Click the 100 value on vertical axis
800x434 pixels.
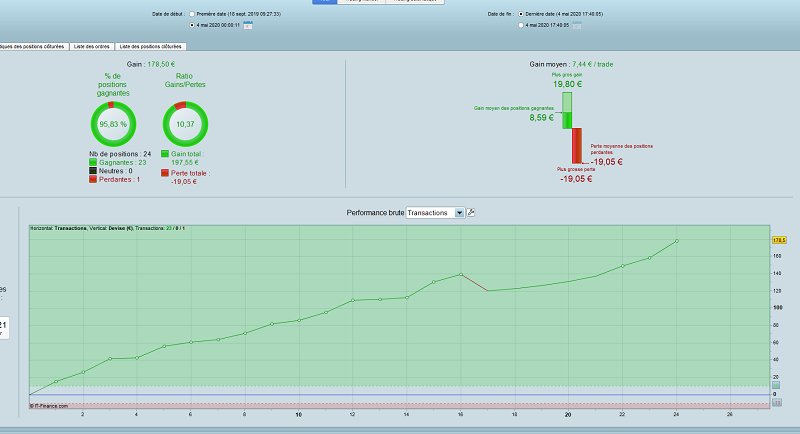(778, 308)
